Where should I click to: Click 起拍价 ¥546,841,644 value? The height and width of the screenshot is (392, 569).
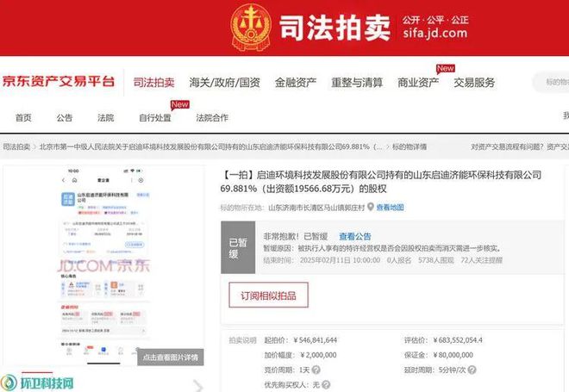point(316,340)
